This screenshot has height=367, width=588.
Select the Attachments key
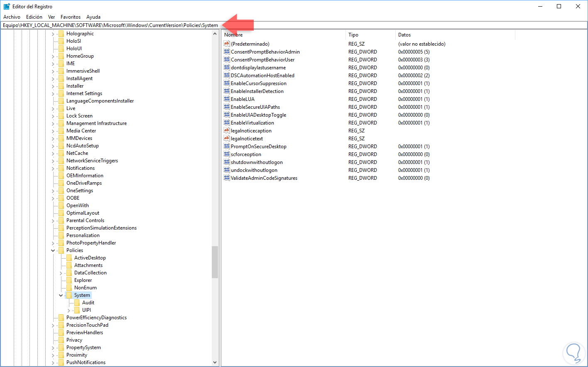(88, 265)
